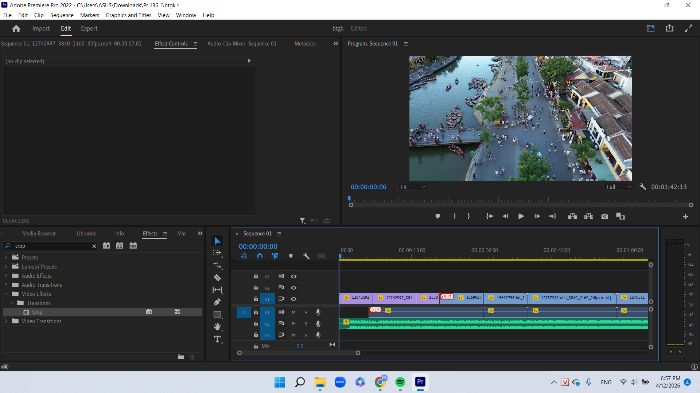
Task: Filter effects by YUV badge
Action: tap(133, 246)
